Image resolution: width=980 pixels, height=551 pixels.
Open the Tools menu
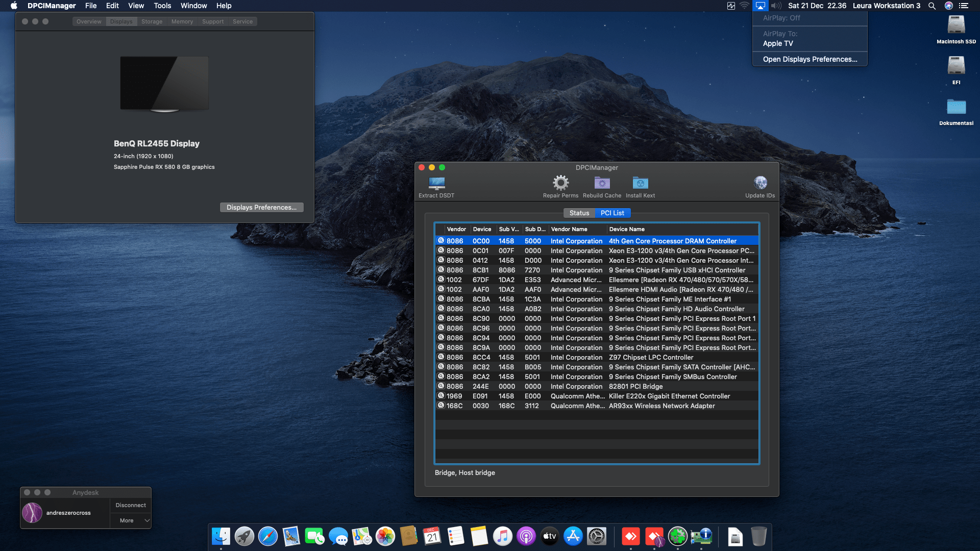(162, 6)
